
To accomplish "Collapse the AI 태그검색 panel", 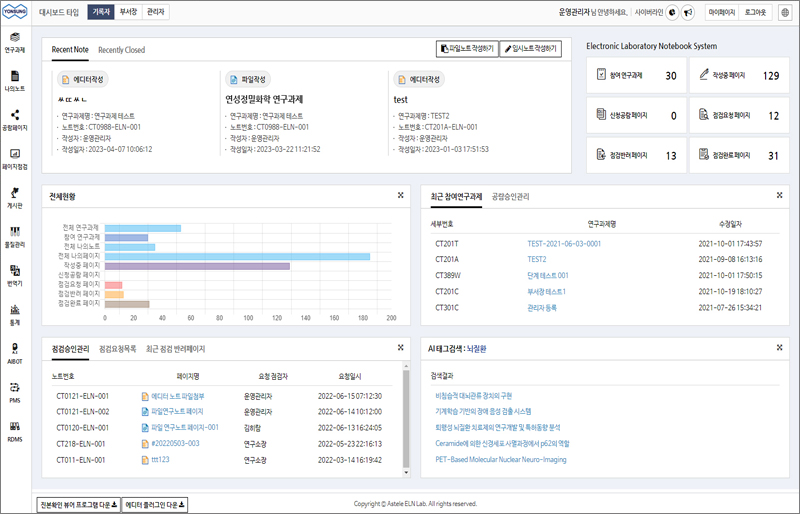I will tap(779, 348).
